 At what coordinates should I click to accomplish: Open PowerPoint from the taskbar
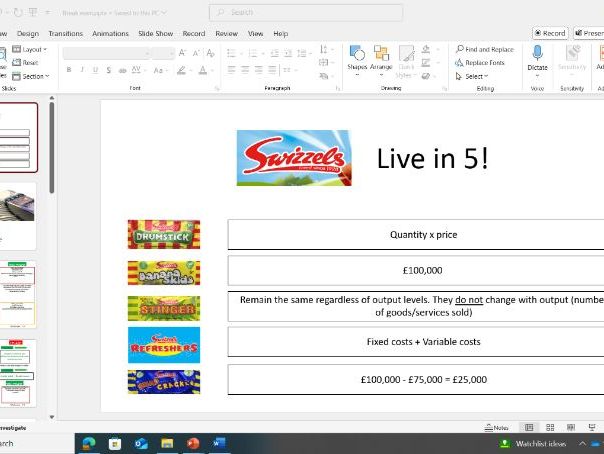[193, 444]
